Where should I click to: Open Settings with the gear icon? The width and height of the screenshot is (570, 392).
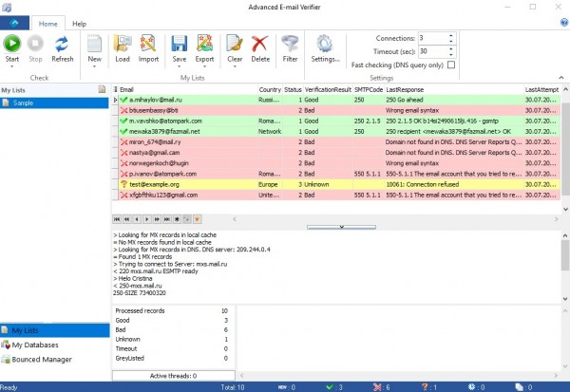325,44
